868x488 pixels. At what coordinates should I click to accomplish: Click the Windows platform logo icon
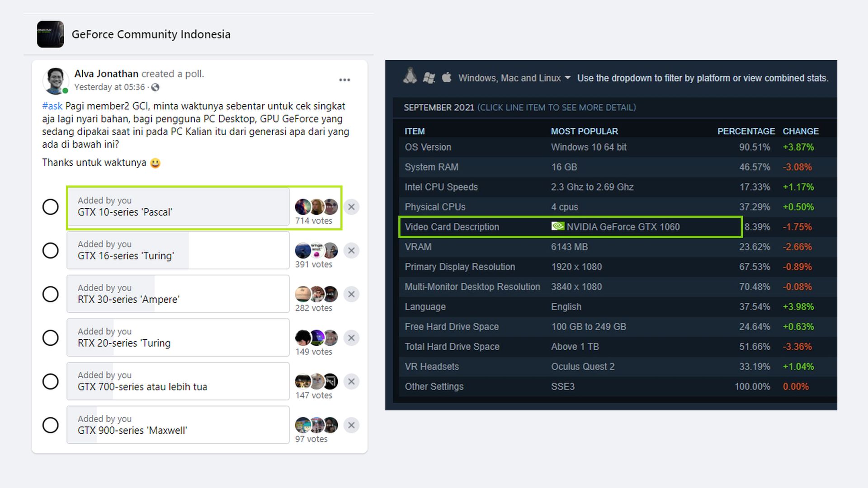click(x=429, y=78)
